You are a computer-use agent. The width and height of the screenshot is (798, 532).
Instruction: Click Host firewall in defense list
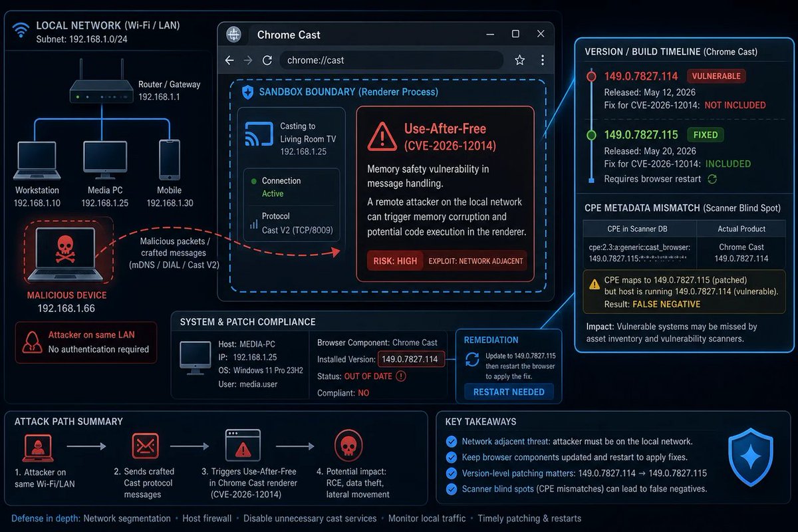(x=207, y=518)
